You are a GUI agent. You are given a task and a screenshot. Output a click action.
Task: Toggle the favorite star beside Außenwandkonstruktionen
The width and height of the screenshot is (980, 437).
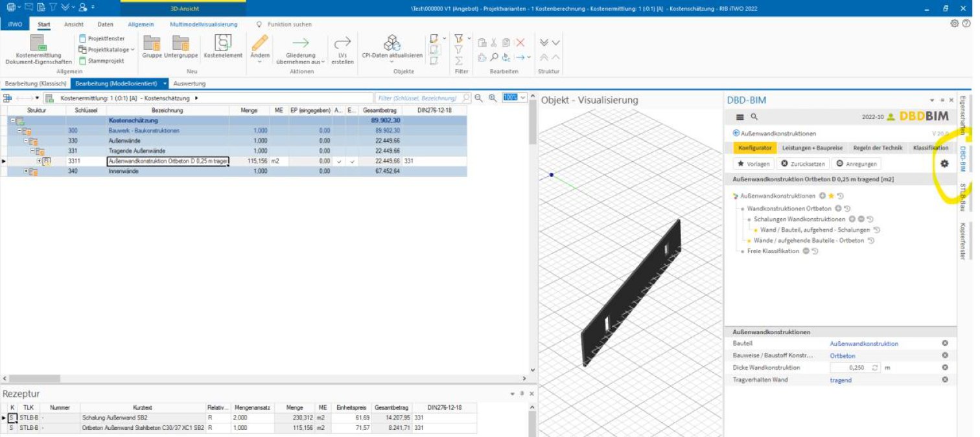click(831, 196)
